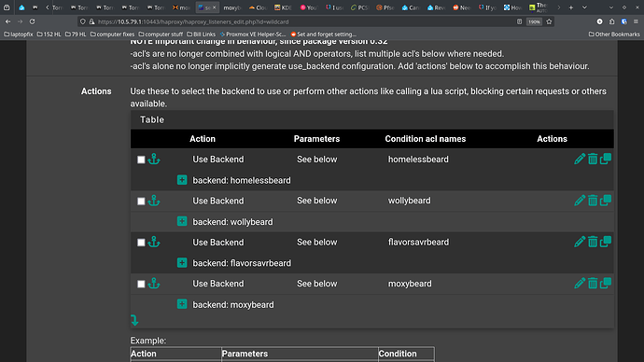
Task: Switch to the 'Pfse' browser tab
Action: 385,7
